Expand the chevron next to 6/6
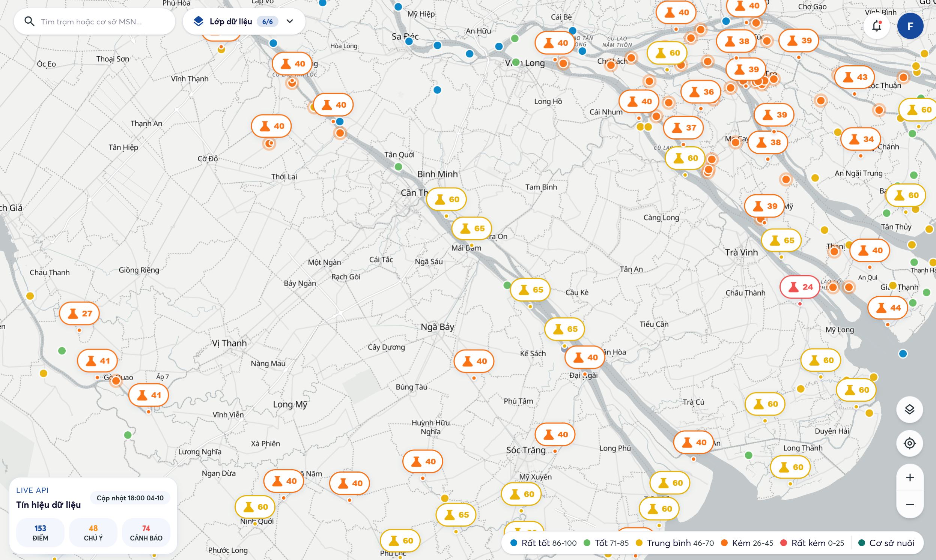 tap(290, 21)
